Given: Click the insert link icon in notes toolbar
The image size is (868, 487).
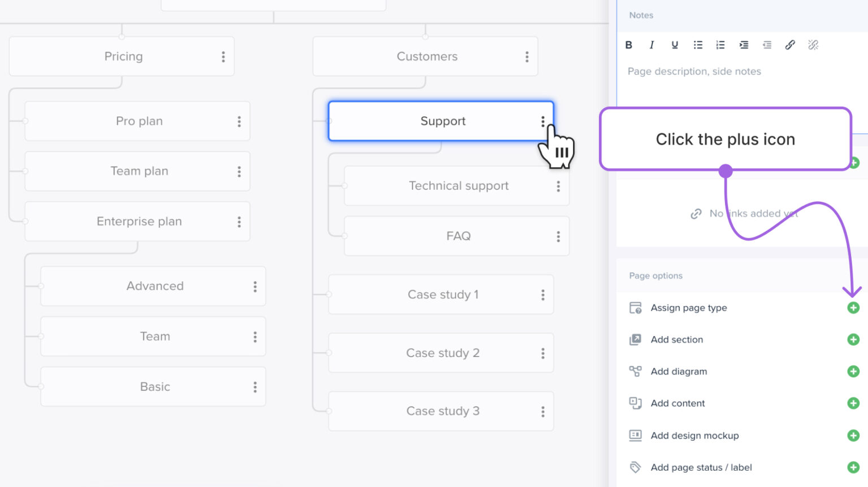Looking at the screenshot, I should (x=790, y=45).
